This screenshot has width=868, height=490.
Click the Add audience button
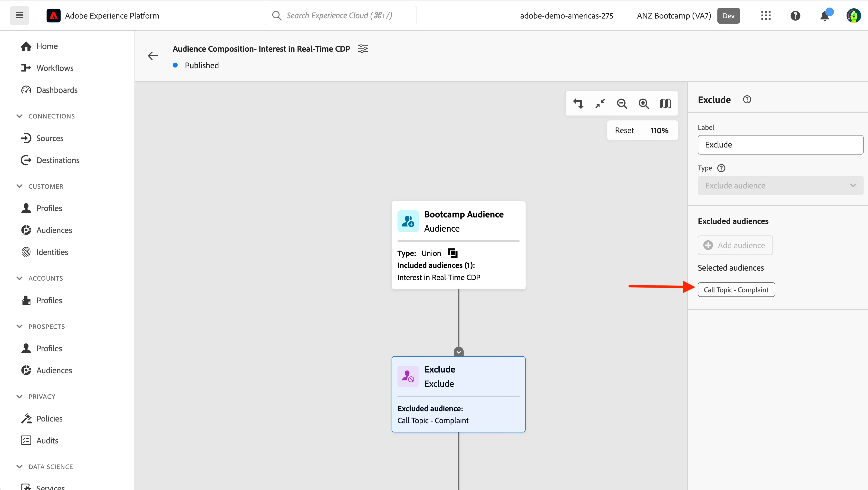coord(735,245)
